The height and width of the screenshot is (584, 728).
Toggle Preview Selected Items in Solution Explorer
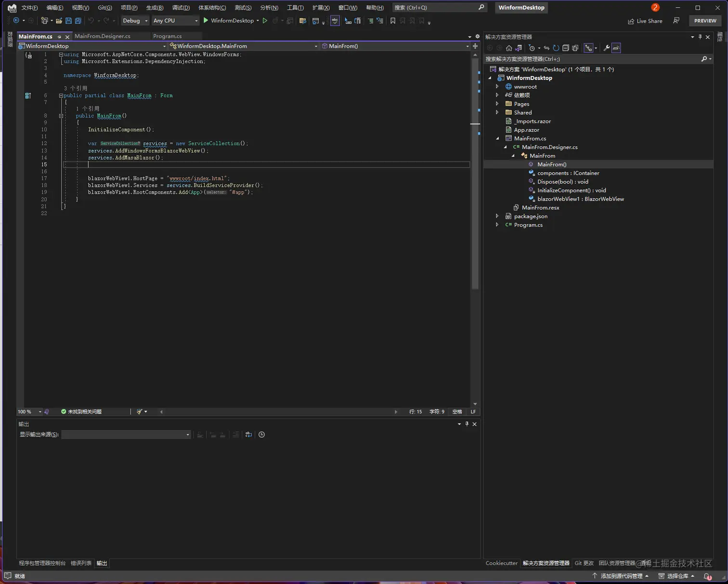[x=616, y=48]
